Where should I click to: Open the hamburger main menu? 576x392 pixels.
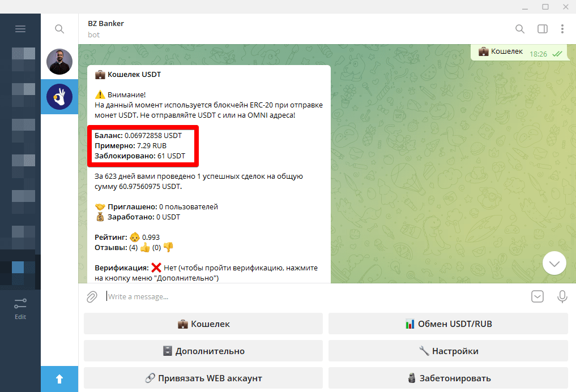[x=20, y=29]
